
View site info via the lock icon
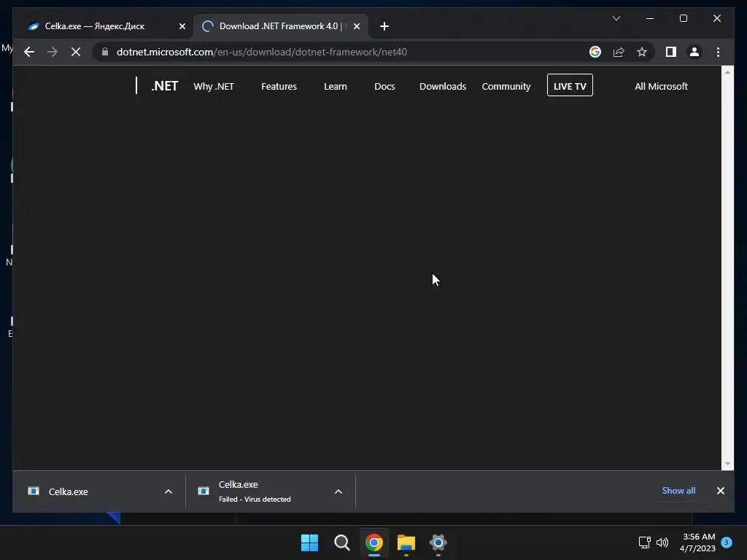tap(105, 52)
